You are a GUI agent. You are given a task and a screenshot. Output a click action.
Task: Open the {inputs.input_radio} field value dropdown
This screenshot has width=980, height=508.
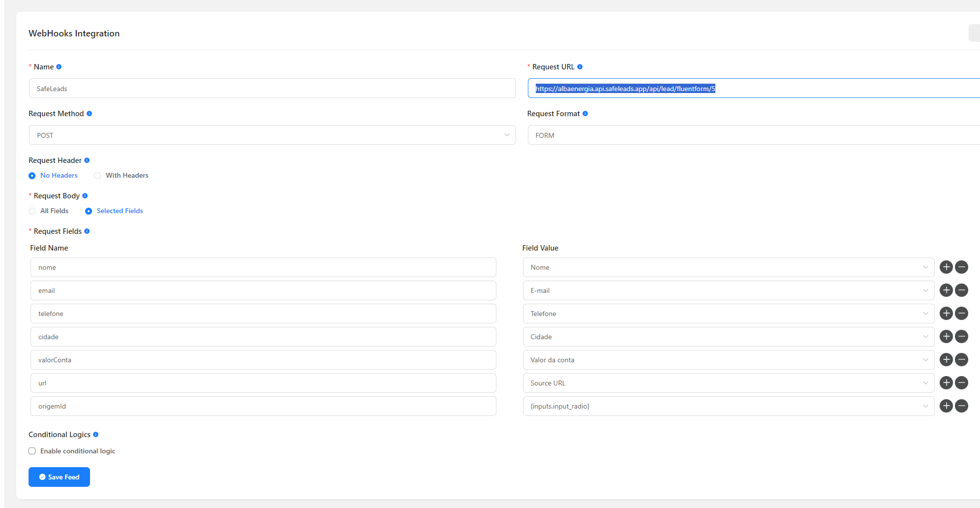point(728,406)
